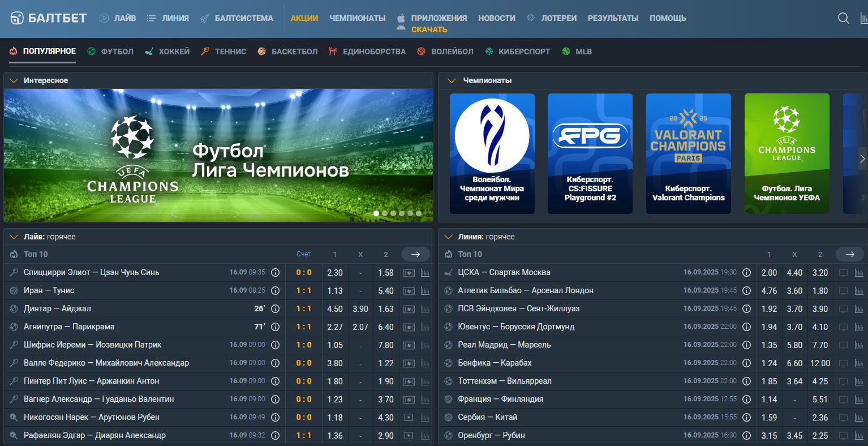
Task: Open info icon for Динтар — Айджал
Action: (x=275, y=308)
